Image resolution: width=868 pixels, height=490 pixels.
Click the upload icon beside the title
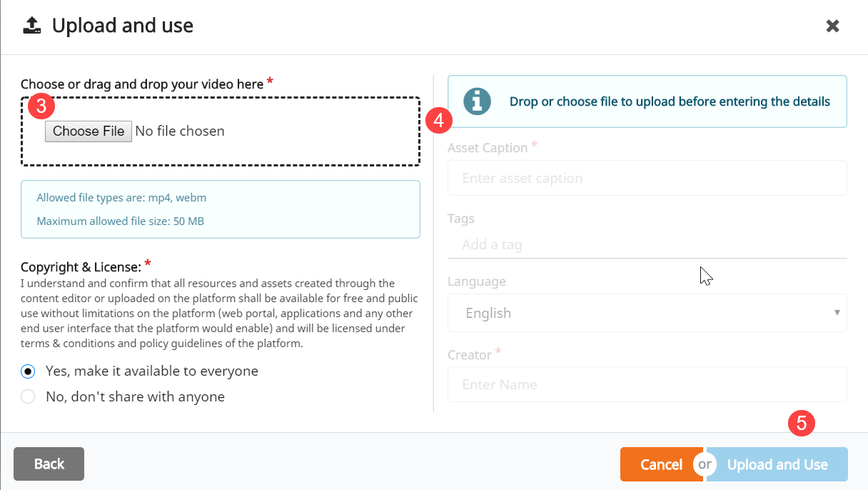31,26
